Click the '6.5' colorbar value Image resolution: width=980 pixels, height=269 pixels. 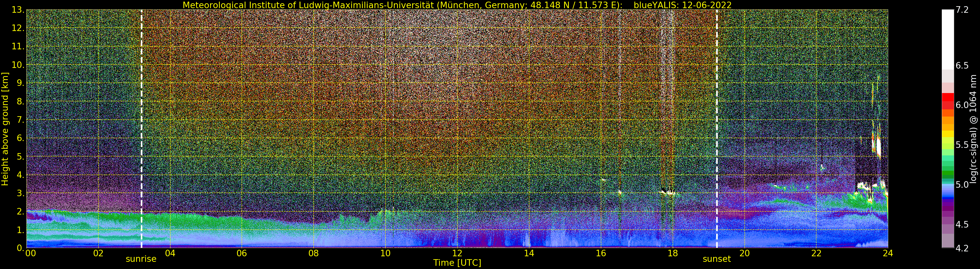pyautogui.click(x=962, y=65)
